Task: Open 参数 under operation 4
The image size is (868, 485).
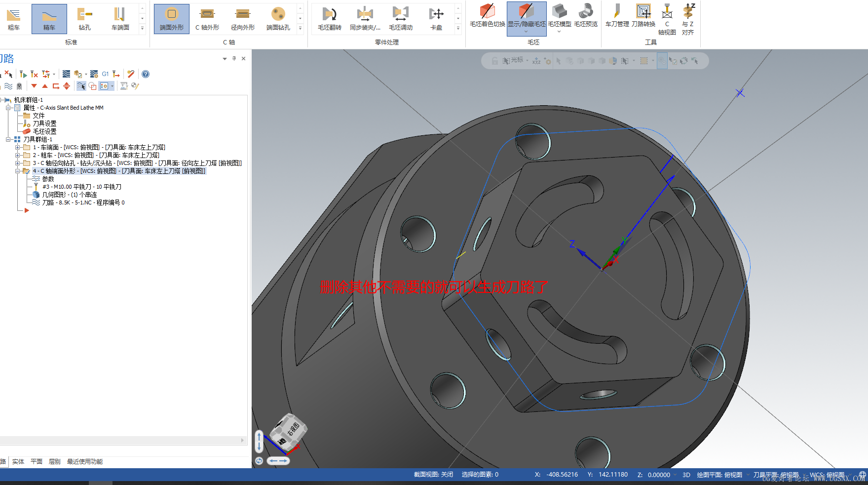Action: [48, 179]
